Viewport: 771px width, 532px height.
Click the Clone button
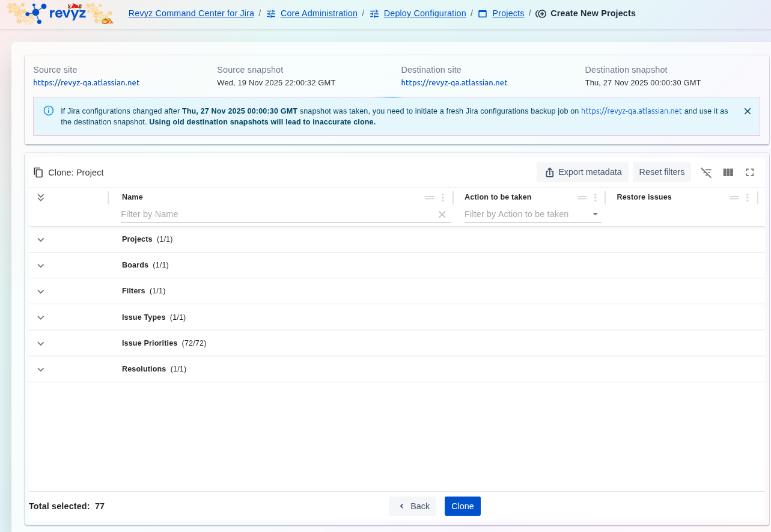tap(462, 506)
